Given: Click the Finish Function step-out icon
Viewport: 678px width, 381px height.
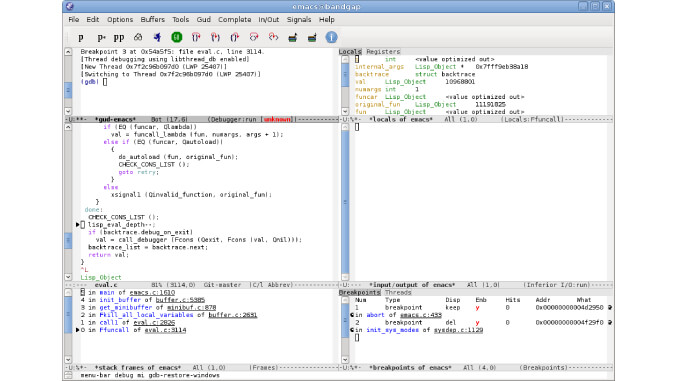Looking at the screenshot, I should (235, 37).
